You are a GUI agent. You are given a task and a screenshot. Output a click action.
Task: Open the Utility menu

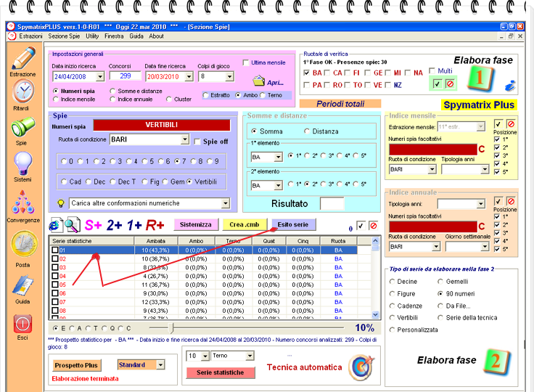coord(92,36)
